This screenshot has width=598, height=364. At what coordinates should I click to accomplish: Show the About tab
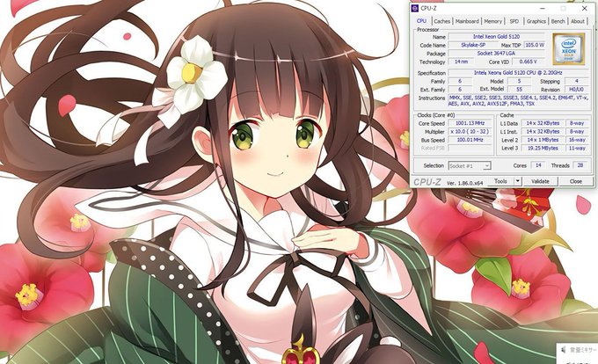pyautogui.click(x=578, y=21)
